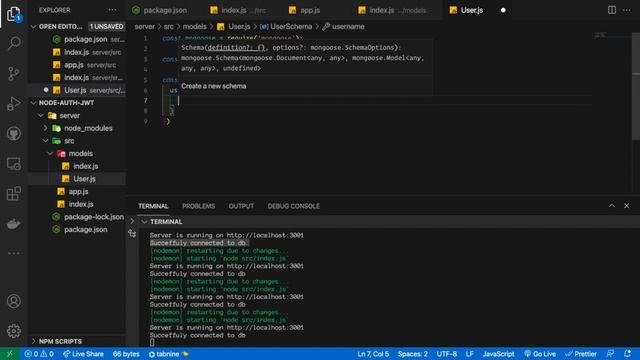Start Live Share session
This screenshot has width=640, height=360.
[x=83, y=354]
